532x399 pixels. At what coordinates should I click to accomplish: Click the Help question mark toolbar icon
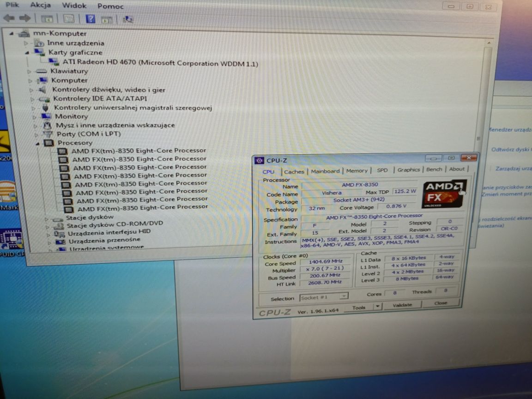91,19
